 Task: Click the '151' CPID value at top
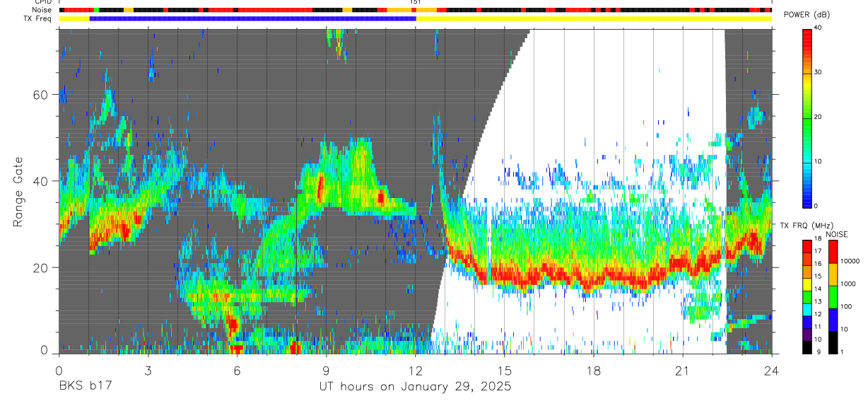tap(416, 3)
